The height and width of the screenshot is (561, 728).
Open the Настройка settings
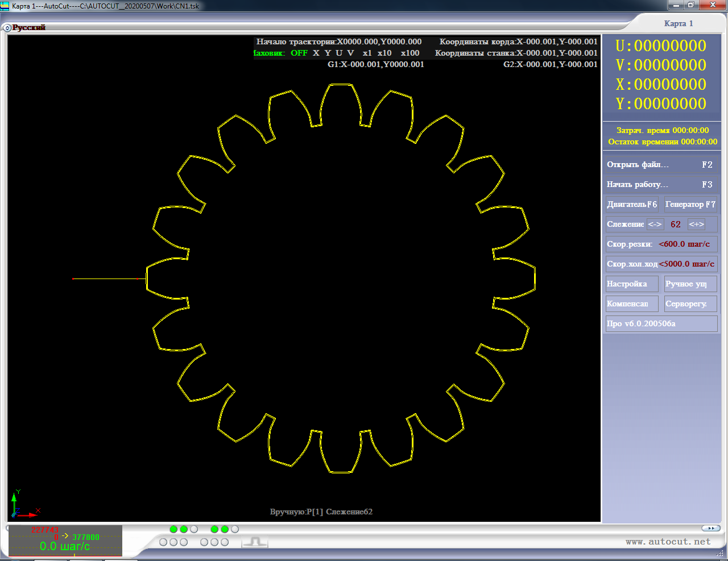coord(632,284)
